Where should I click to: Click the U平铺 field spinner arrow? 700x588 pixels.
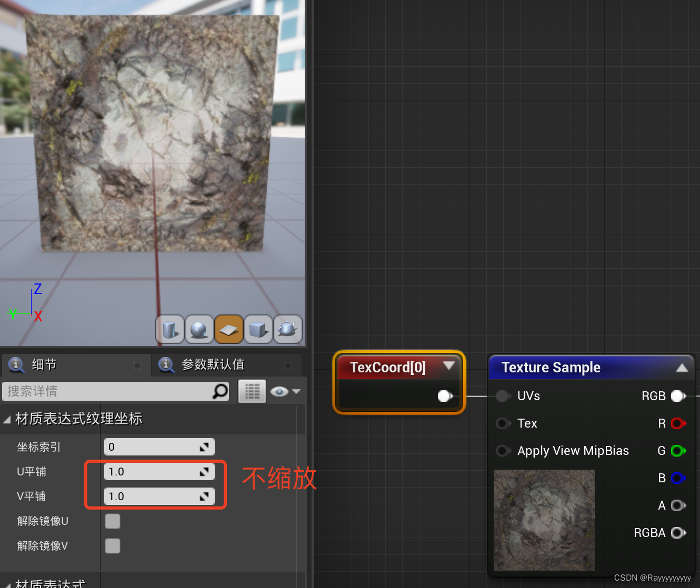coord(204,472)
